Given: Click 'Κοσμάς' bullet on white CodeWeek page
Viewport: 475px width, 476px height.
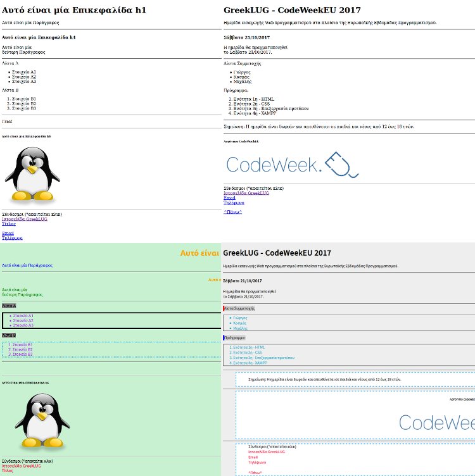Looking at the screenshot, I should pyautogui.click(x=241, y=77).
